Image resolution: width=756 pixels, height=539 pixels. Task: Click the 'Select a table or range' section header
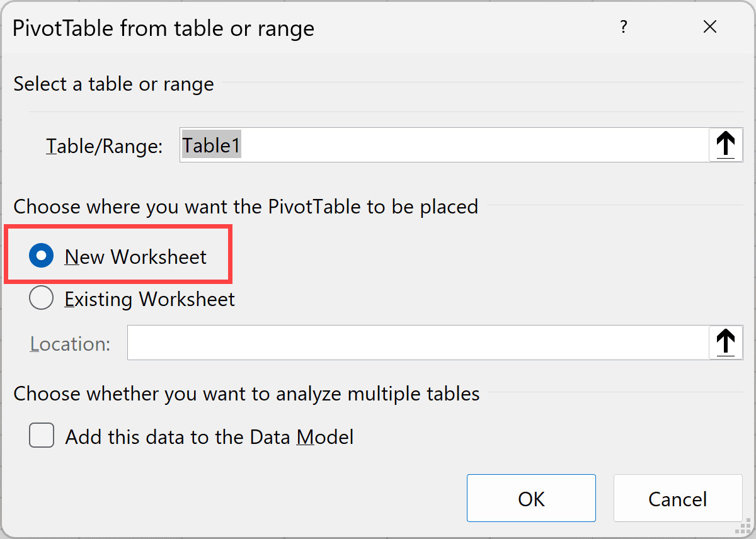coord(113,83)
